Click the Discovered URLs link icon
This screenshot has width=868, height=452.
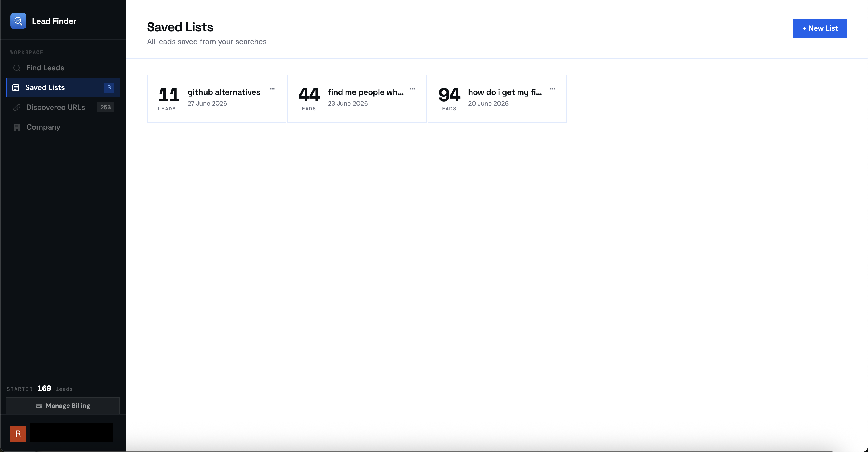[17, 108]
